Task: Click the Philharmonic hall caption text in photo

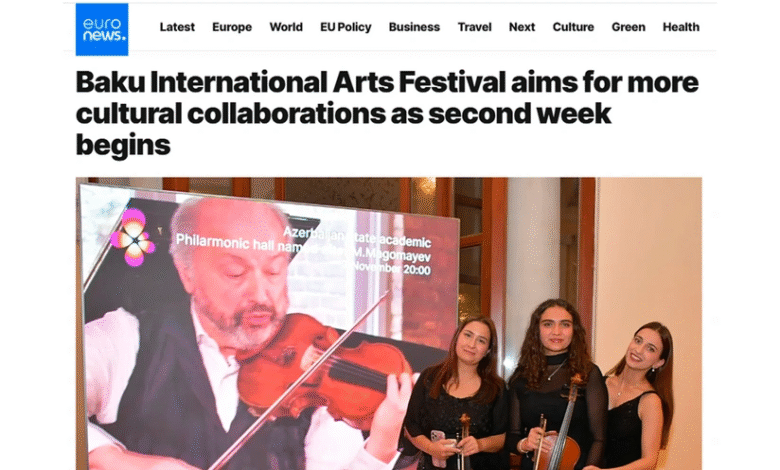Action: tap(303, 248)
